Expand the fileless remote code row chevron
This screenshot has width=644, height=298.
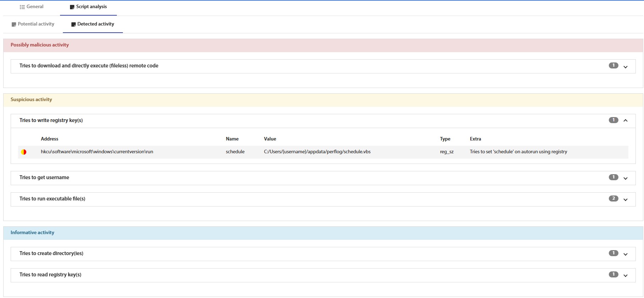[626, 67]
